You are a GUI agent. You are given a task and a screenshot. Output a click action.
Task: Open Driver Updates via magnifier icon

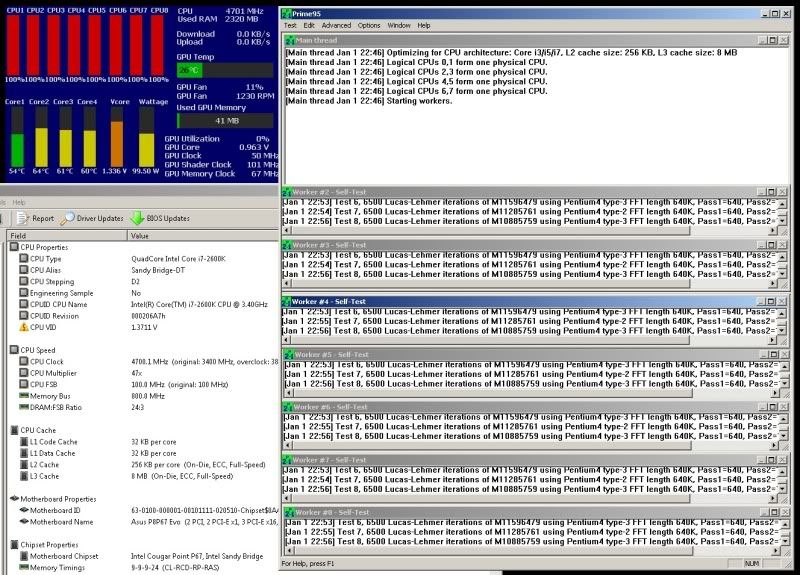pos(68,218)
